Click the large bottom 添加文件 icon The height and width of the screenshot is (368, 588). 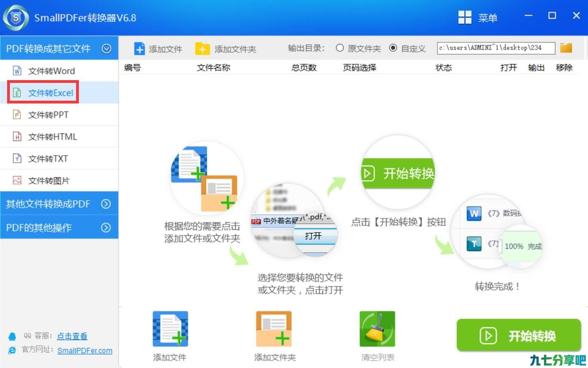pyautogui.click(x=170, y=329)
